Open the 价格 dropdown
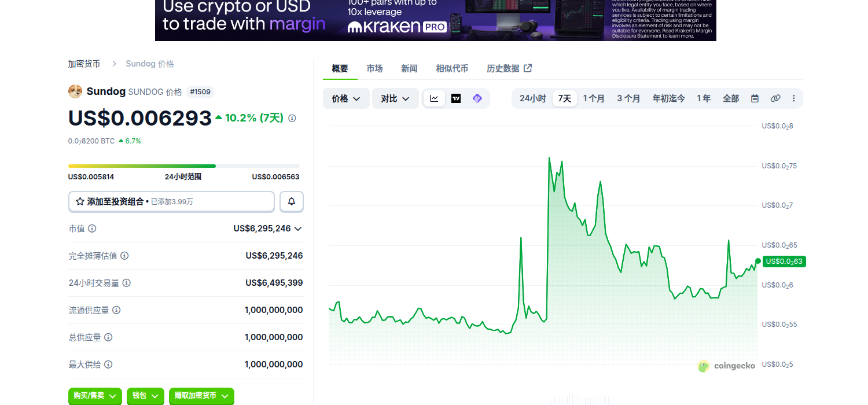The image size is (868, 405). [x=346, y=98]
